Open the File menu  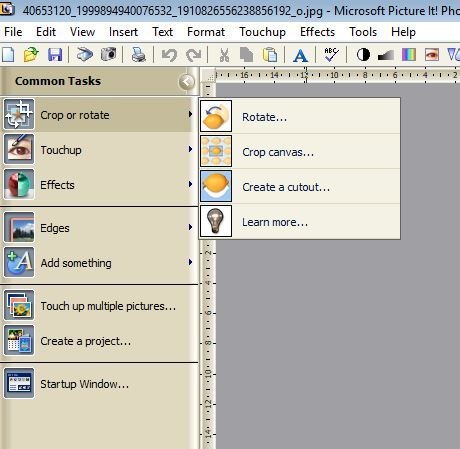click(13, 32)
